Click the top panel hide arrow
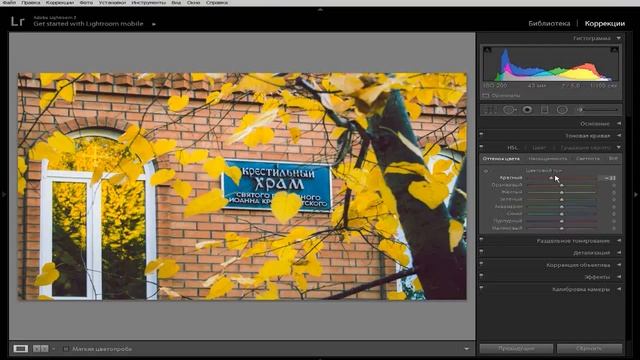Screen dimensions: 640x360 [320, 9]
